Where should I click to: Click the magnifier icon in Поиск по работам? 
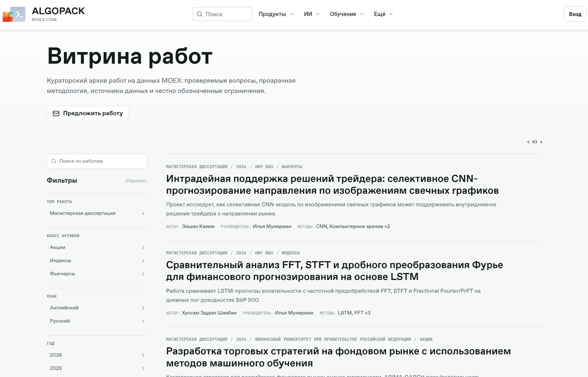(x=54, y=161)
